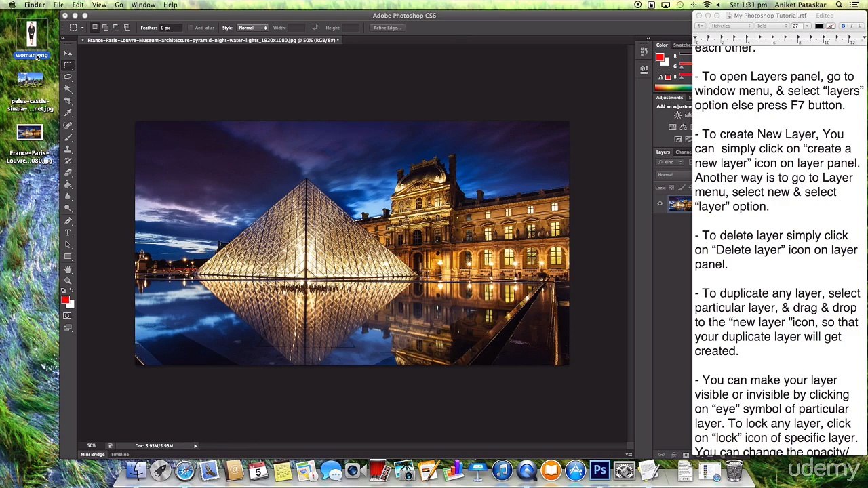
Task: Select the Rectangle shape tool
Action: tap(68, 257)
